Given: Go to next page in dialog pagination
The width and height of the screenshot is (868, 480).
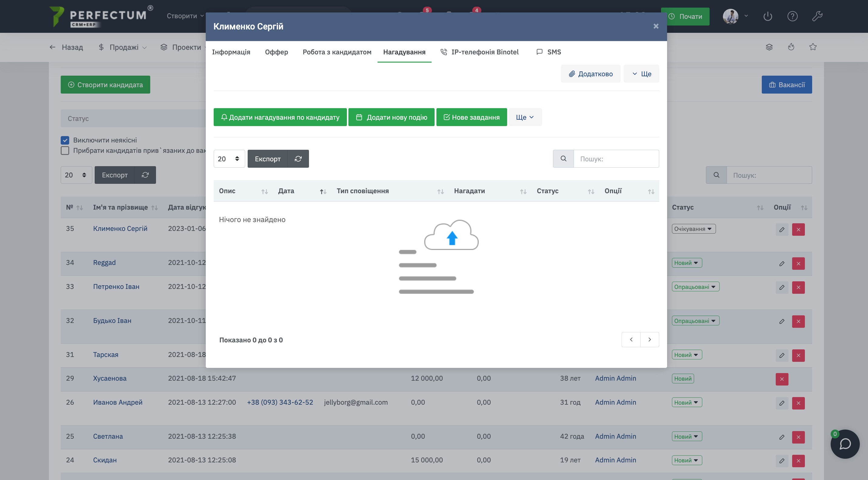Looking at the screenshot, I should [x=650, y=340].
